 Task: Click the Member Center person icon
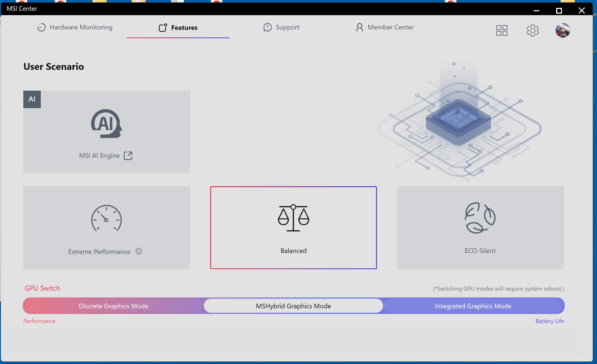(360, 27)
